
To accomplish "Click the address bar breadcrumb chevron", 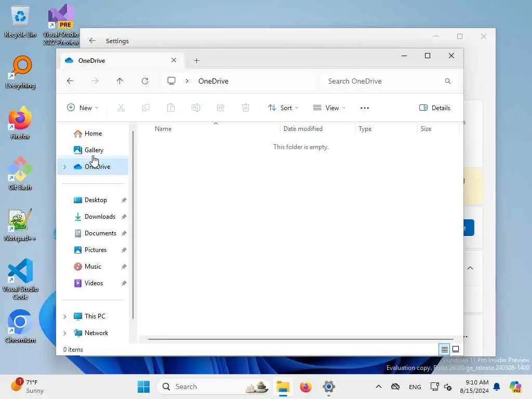I will tap(187, 81).
